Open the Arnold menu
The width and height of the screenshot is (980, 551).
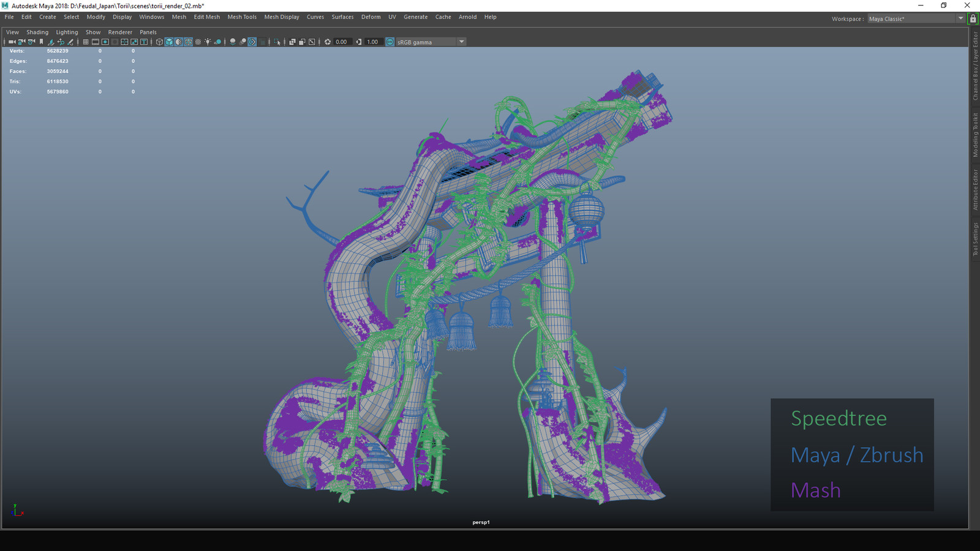[467, 17]
